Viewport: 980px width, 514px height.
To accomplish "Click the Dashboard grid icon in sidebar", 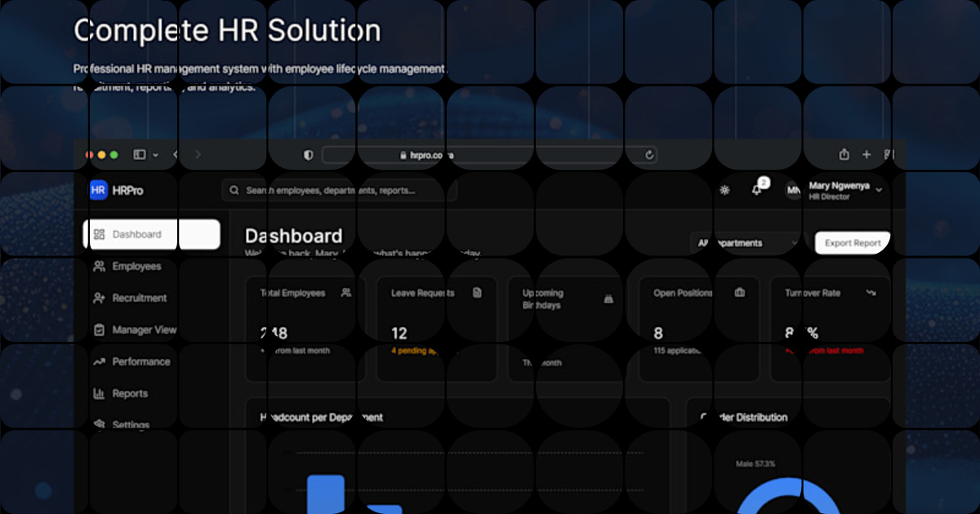I will point(99,234).
